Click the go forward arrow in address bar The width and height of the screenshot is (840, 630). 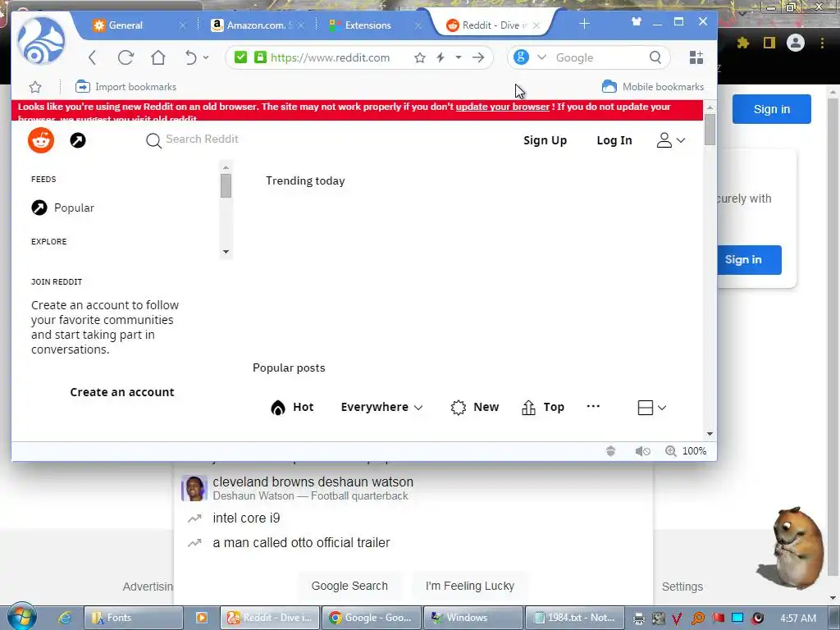[478, 57]
